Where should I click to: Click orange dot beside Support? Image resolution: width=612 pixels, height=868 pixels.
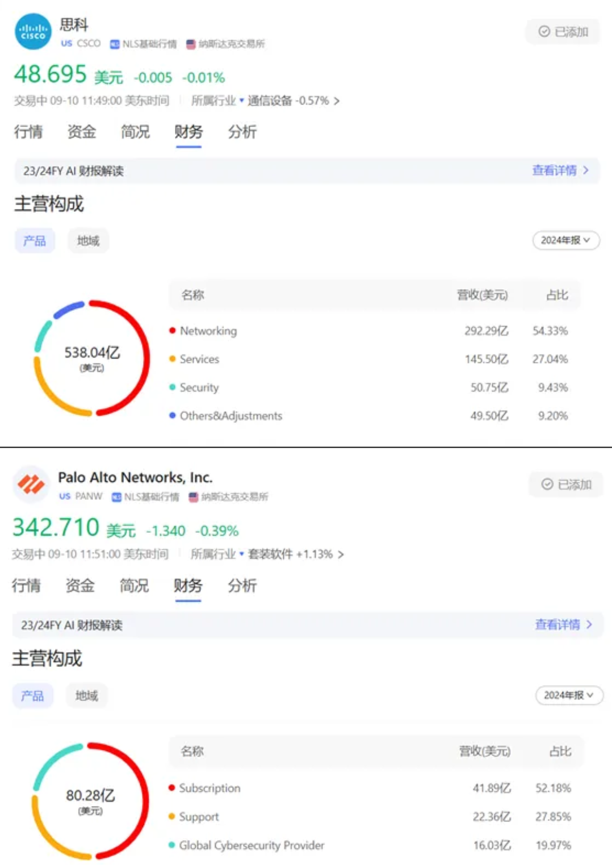pyautogui.click(x=171, y=817)
